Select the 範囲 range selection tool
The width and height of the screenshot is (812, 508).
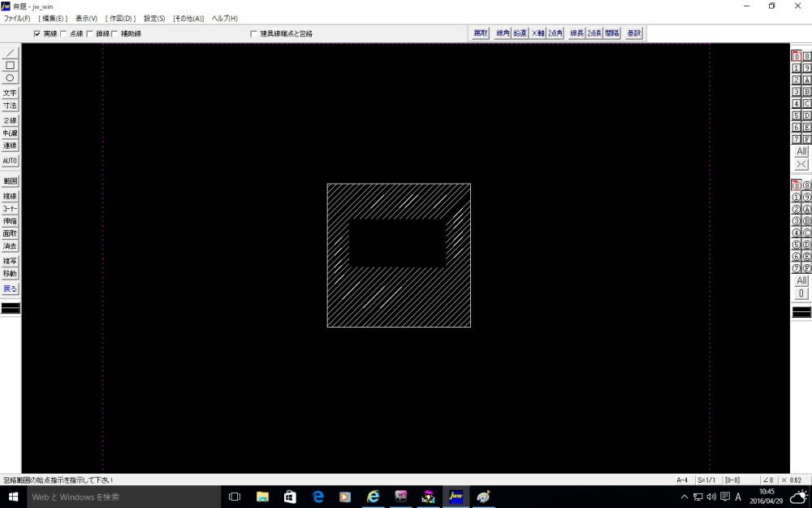10,181
